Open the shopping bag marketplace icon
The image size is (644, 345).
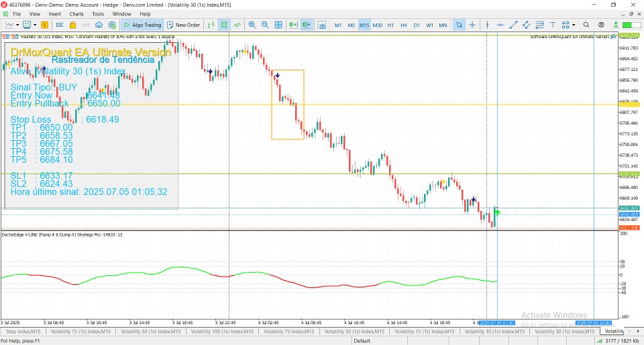click(x=72, y=25)
